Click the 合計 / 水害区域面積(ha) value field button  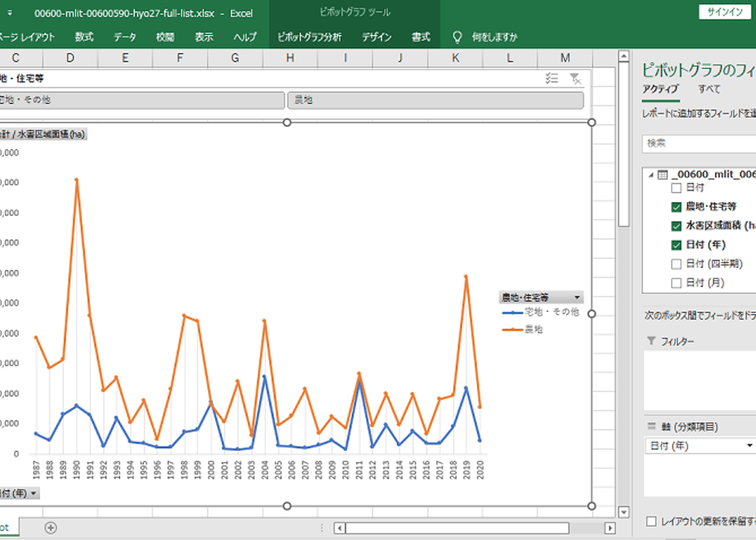pos(43,134)
